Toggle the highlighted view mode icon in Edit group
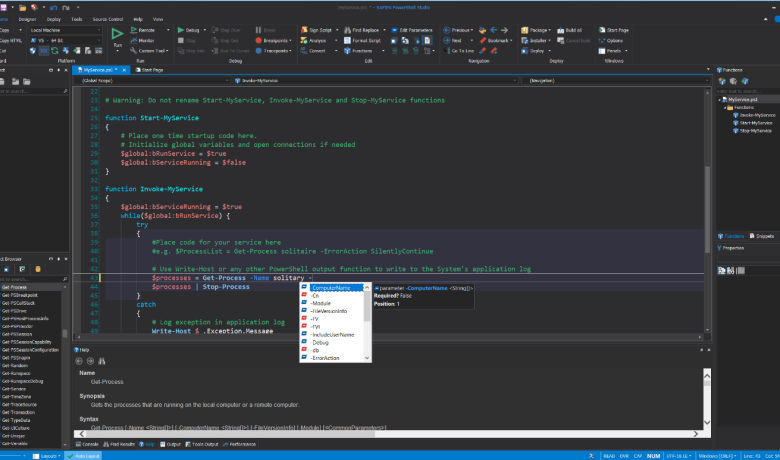Viewport: 780px width, 460px height. tap(427, 40)
